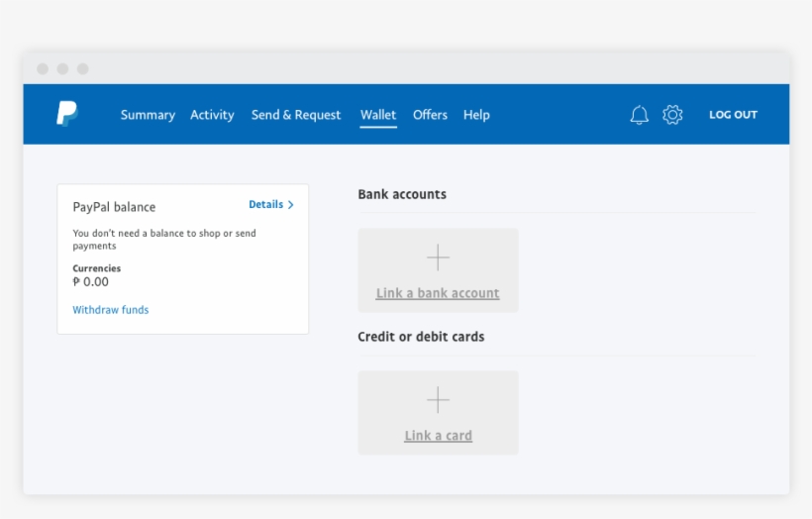Select Send & Request in navigation
The width and height of the screenshot is (812, 519).
[x=296, y=115]
